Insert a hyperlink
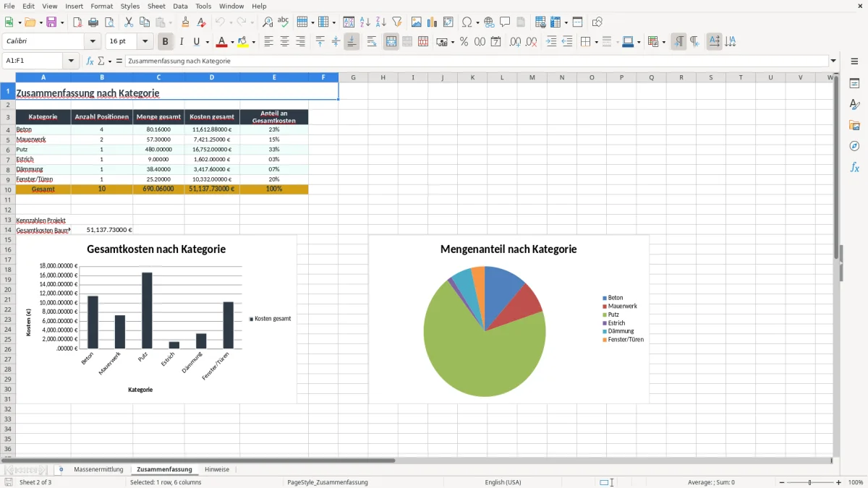 point(489,22)
